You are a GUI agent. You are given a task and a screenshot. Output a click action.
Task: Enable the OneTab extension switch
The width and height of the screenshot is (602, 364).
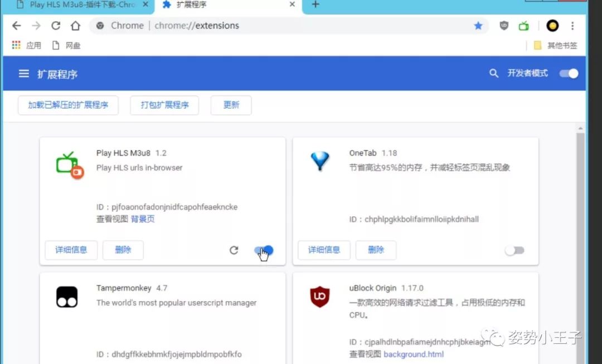tap(514, 250)
